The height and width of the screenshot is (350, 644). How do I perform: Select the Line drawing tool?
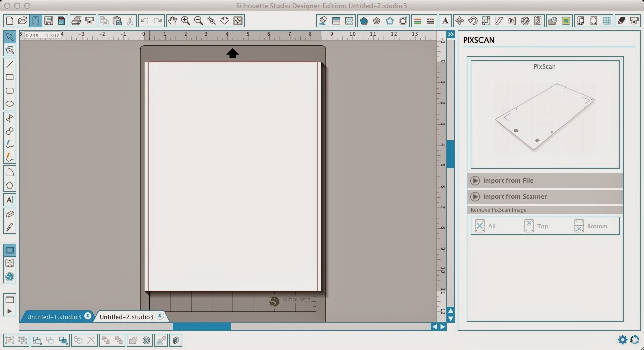coord(9,64)
